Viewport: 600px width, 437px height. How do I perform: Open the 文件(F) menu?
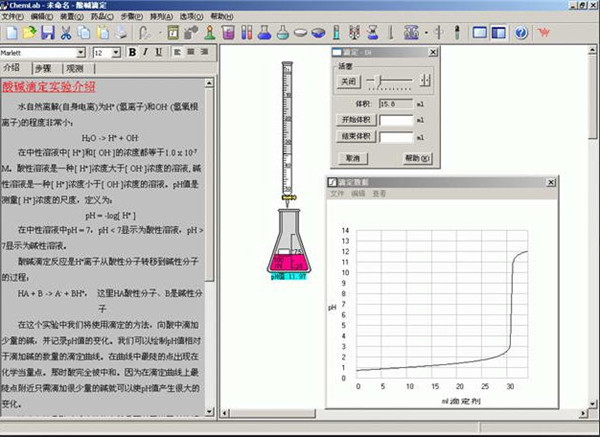[x=13, y=16]
